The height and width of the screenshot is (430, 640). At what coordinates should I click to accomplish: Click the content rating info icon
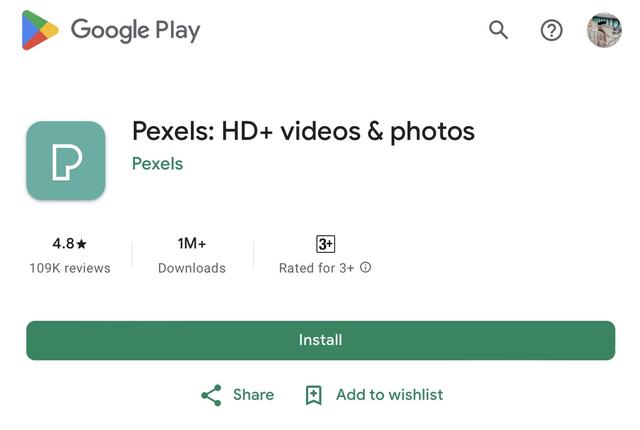tap(365, 267)
